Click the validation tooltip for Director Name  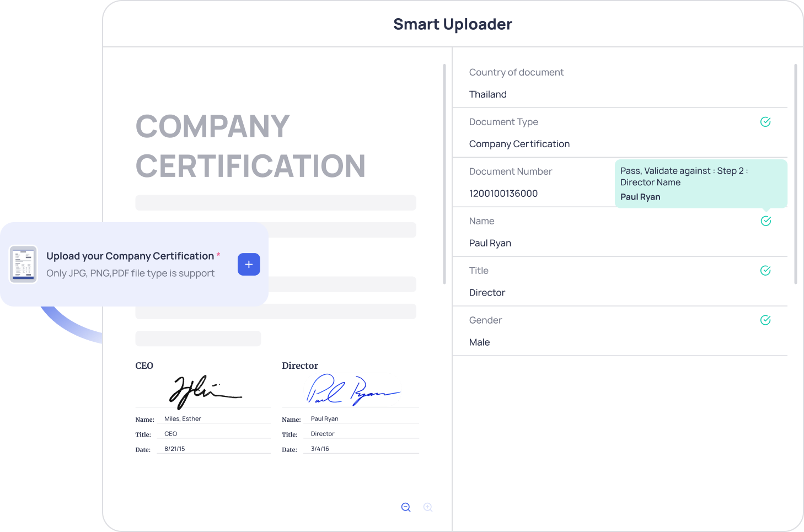[x=700, y=184]
